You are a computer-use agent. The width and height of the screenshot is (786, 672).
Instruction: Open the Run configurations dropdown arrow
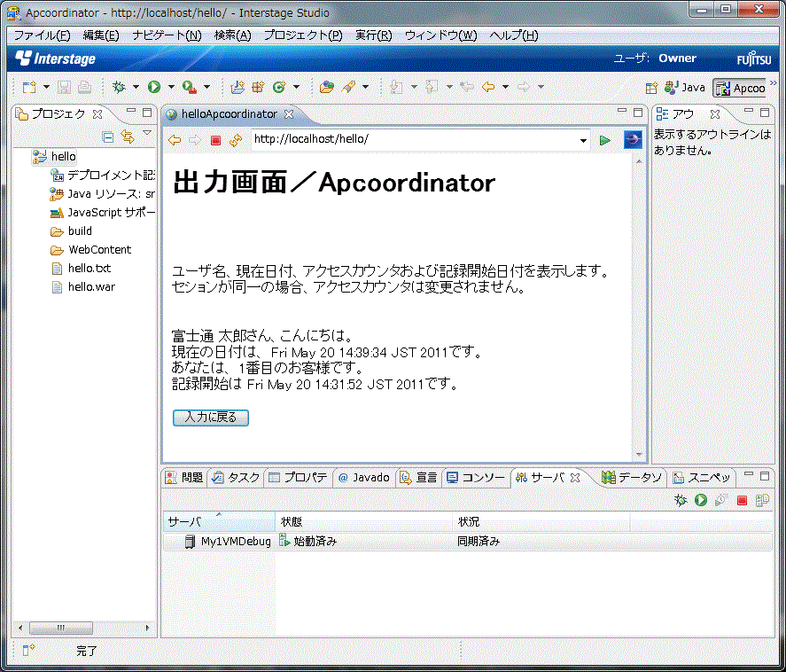pyautogui.click(x=171, y=87)
